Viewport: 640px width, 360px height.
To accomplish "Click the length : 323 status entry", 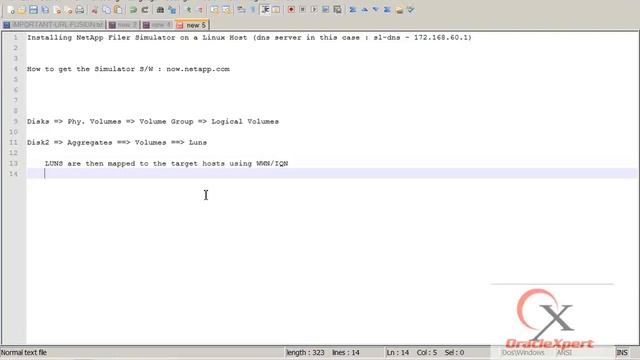I will [305, 352].
